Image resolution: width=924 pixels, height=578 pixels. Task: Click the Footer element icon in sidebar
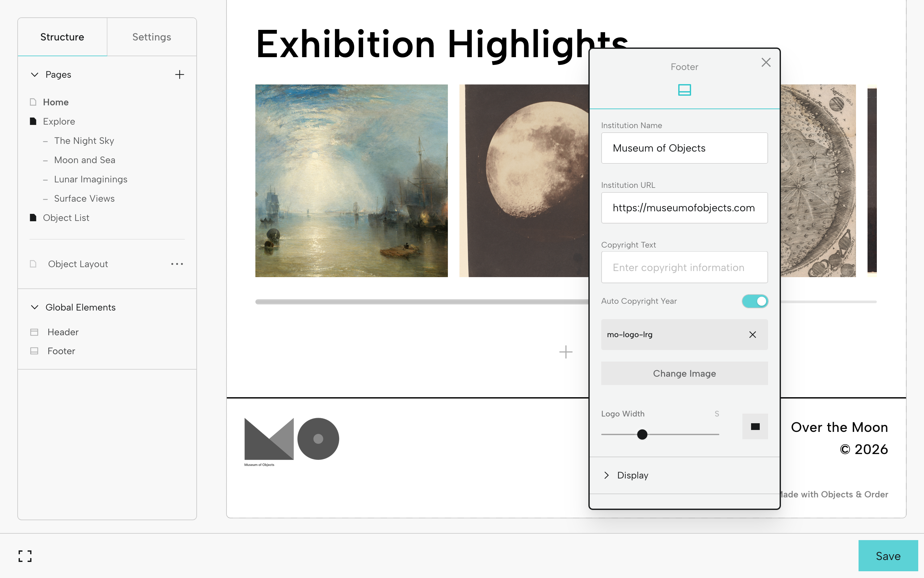pyautogui.click(x=34, y=351)
